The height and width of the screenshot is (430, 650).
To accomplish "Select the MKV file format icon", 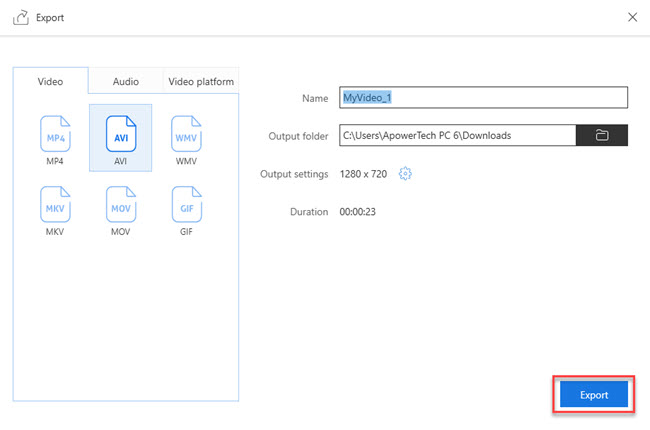I will click(x=55, y=204).
